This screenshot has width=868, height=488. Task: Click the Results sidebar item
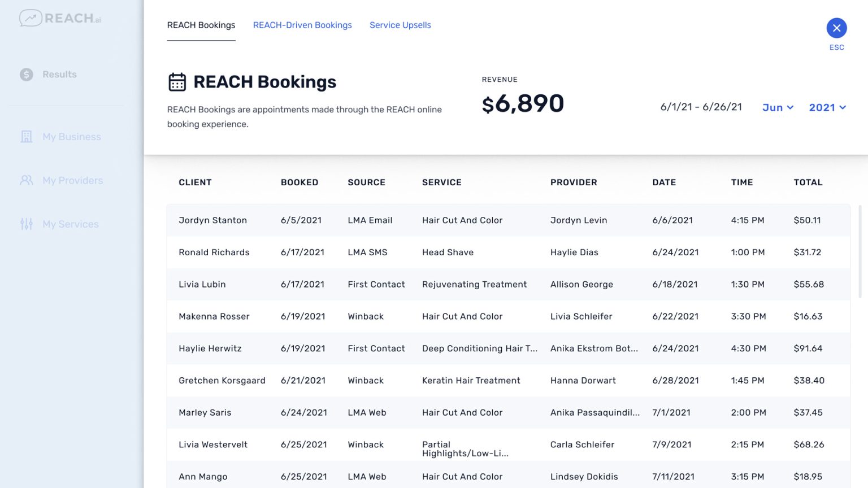[59, 74]
